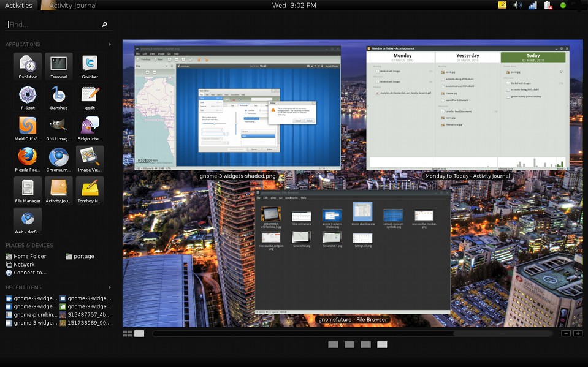This screenshot has height=367, width=588.
Task: Open the gedit text editor
Action: coord(90,97)
